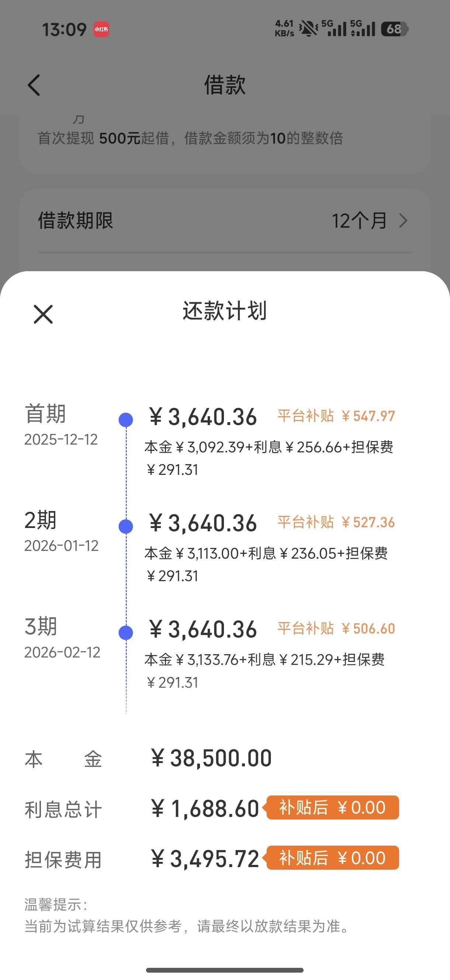This screenshot has height=980, width=450.
Task: Open the 借款期限 12个月 selector
Action: pos(224,221)
